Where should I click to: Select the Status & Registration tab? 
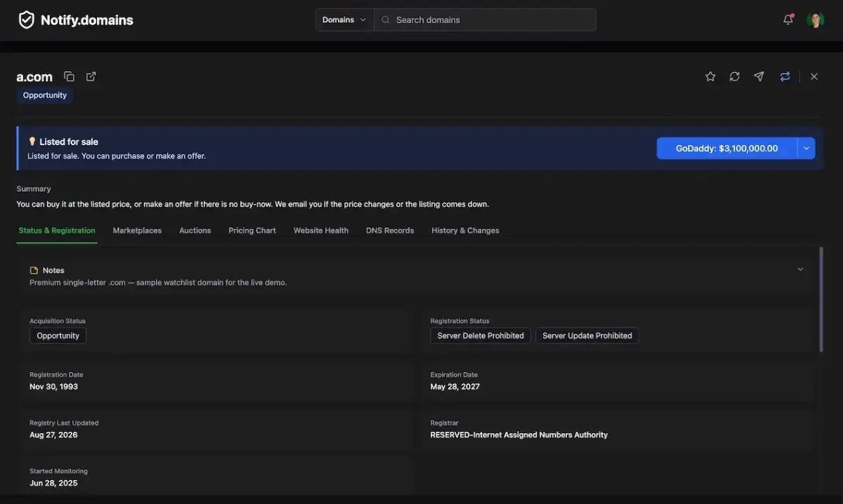click(x=57, y=230)
